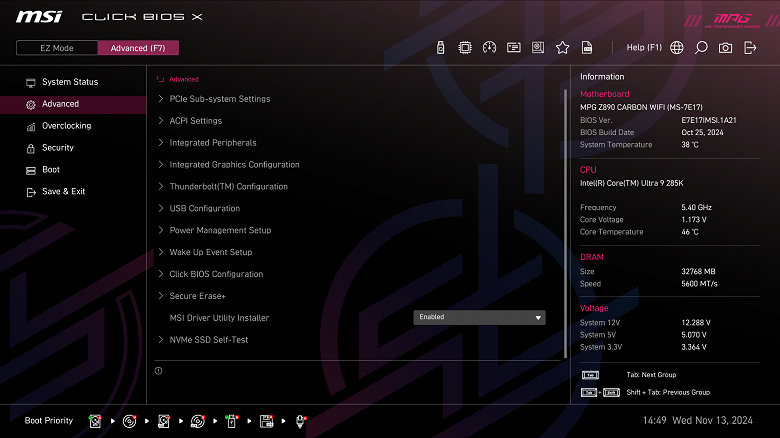Click MSI logo in header
Viewport: 780px width, 438px height.
point(39,17)
